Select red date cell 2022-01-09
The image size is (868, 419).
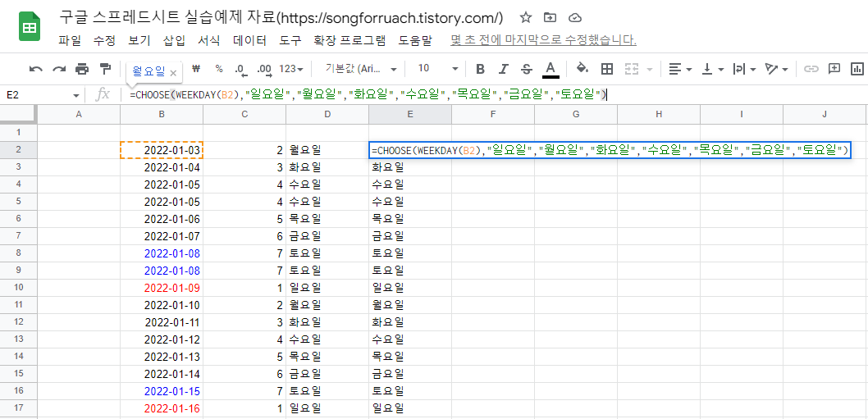click(x=162, y=288)
